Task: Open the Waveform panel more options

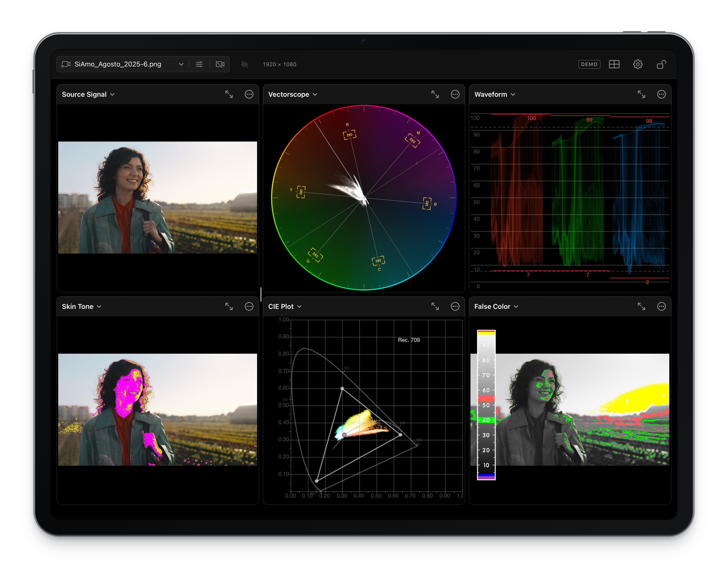Action: 661,94
